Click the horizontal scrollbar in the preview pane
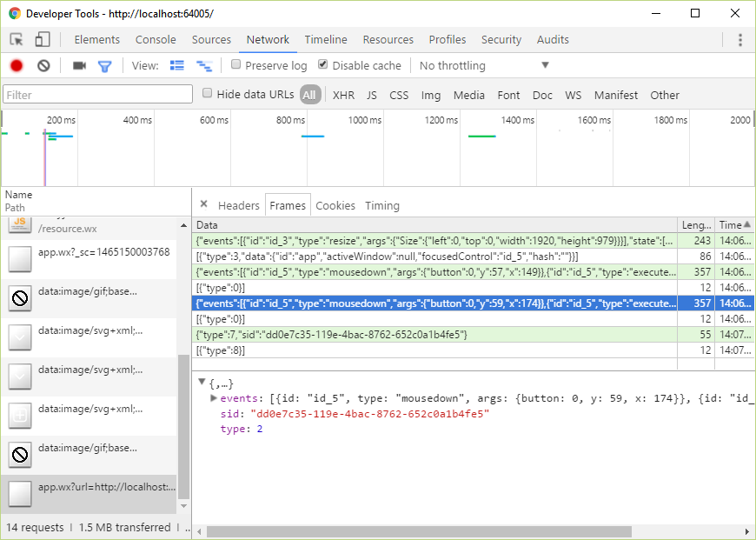Screen dimensions: 756x540 (x=419, y=531)
